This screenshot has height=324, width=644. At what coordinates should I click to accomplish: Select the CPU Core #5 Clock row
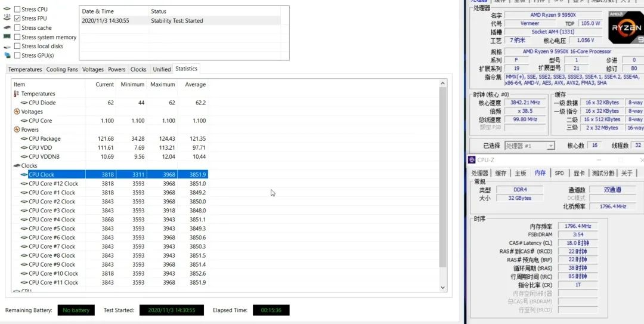click(110, 229)
